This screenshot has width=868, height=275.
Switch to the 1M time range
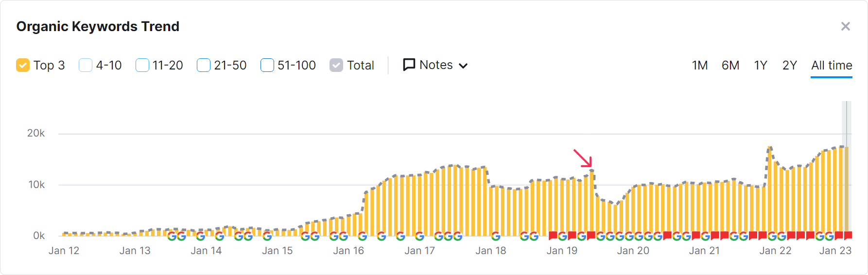click(699, 65)
